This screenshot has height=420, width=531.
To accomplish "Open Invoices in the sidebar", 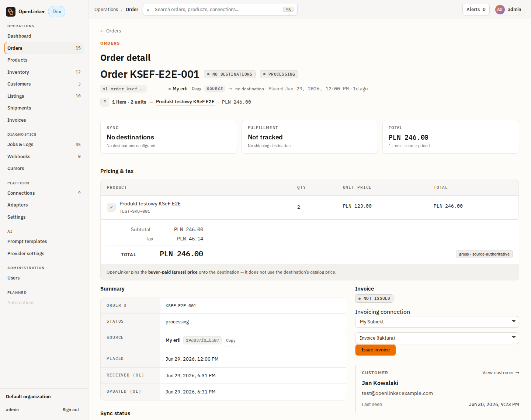I will click(44, 120).
